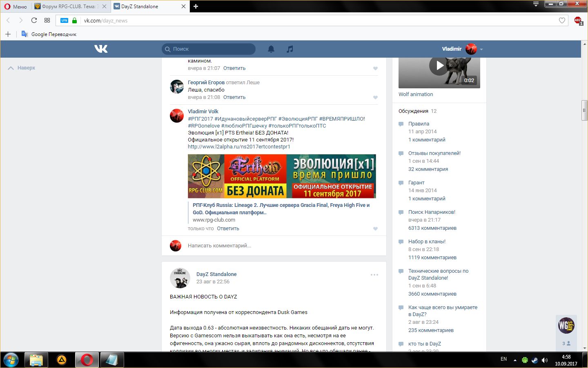The height and width of the screenshot is (368, 588).
Task: Add page to bookmarks with heart icon
Action: pyautogui.click(x=562, y=20)
